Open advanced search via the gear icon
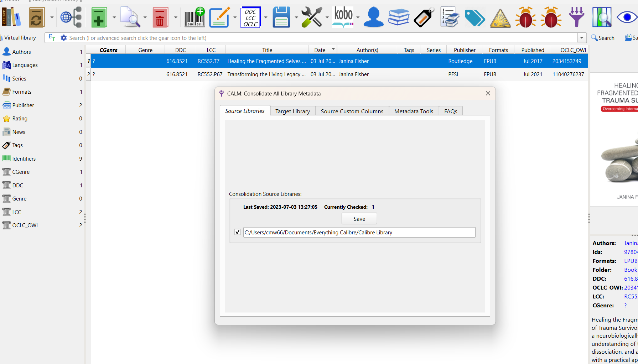This screenshot has width=638, height=364. pos(64,38)
